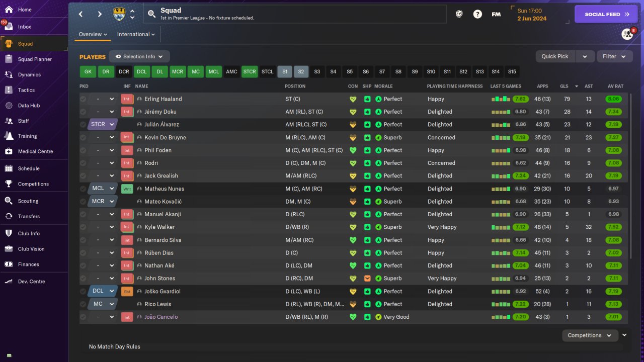Image resolution: width=644 pixels, height=362 pixels.
Task: Click Kyle Walker's 7.52 average rating badge
Action: 614,227
